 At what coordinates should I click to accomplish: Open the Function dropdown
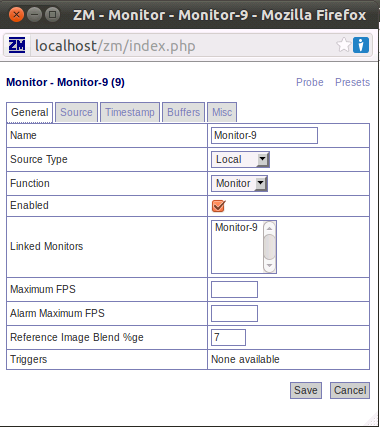(x=239, y=183)
